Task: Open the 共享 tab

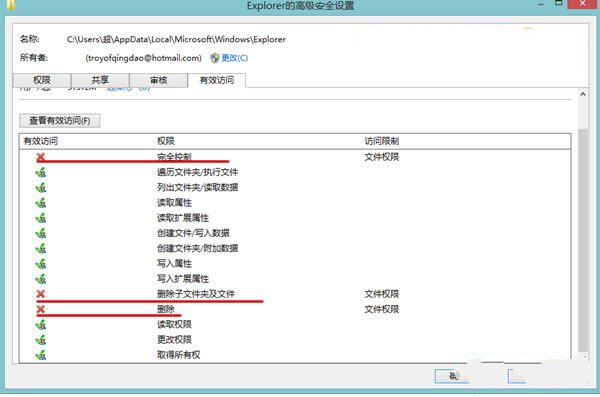Action: tap(100, 80)
